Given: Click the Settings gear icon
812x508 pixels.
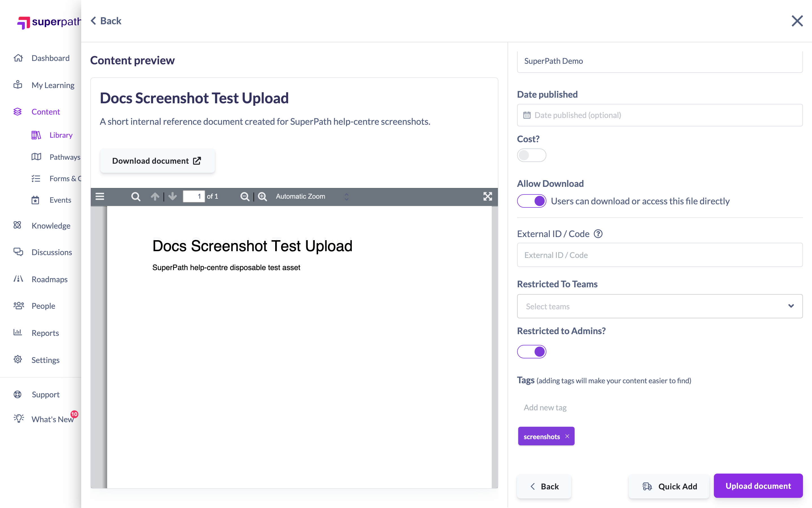Looking at the screenshot, I should 18,360.
